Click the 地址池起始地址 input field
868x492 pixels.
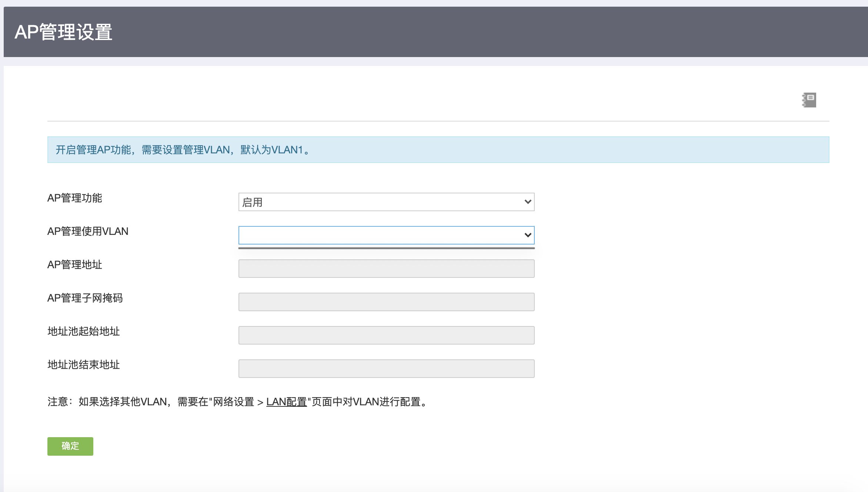pos(386,335)
